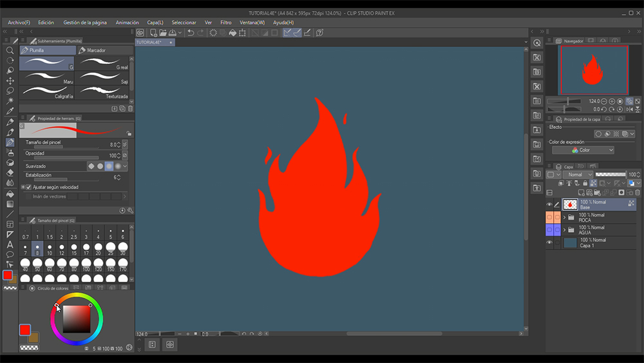Open the Filtro menu
The width and height of the screenshot is (644, 363).
click(x=225, y=23)
